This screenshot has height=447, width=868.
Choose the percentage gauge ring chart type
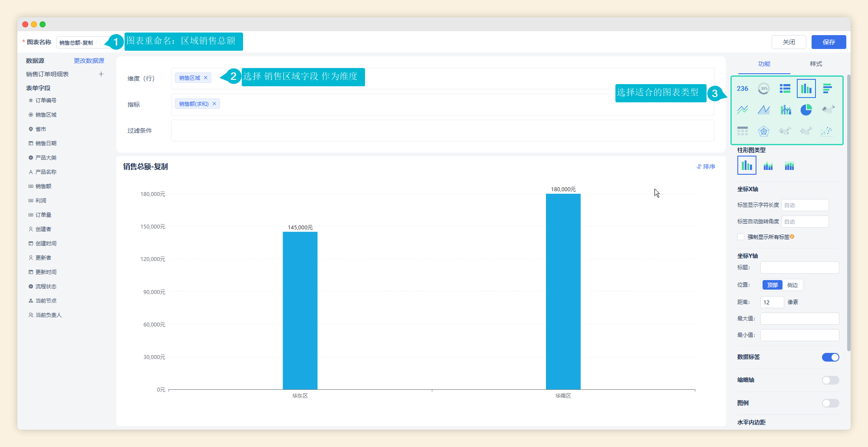coord(764,88)
